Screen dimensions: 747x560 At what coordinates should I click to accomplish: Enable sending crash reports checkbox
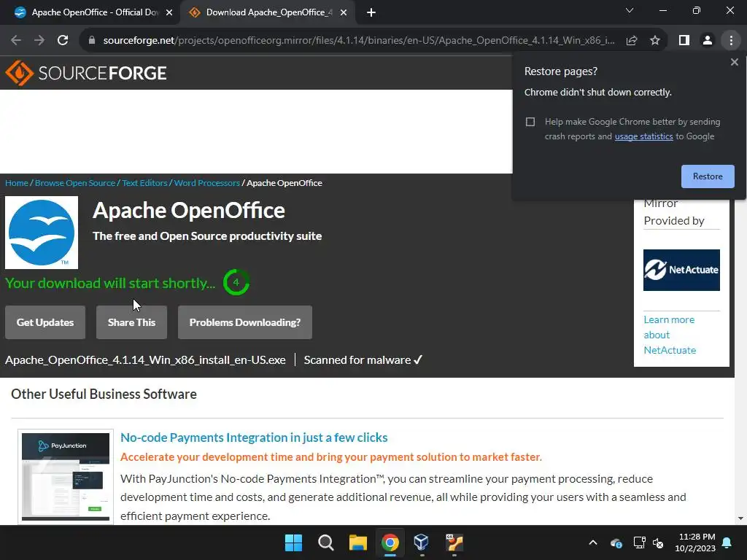coord(530,122)
